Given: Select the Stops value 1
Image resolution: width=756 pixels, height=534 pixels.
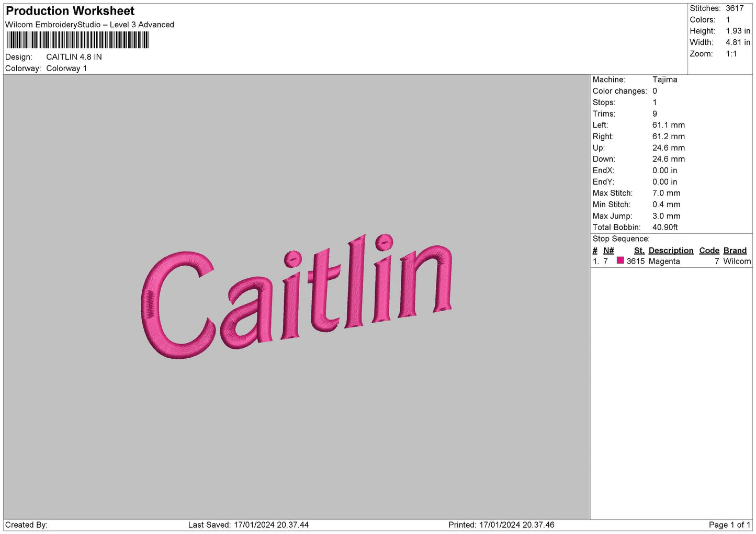Looking at the screenshot, I should click(655, 103).
